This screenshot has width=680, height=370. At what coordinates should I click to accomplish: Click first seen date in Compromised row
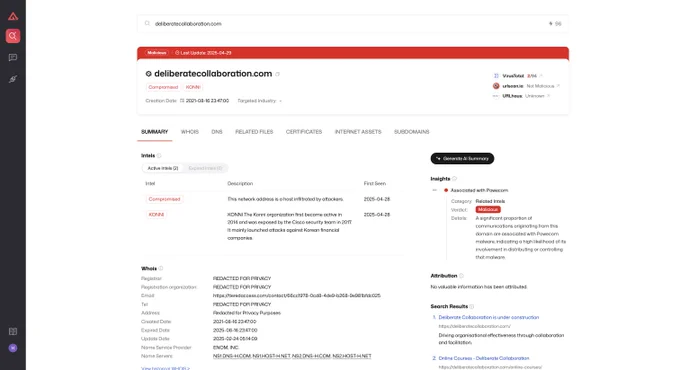point(377,199)
